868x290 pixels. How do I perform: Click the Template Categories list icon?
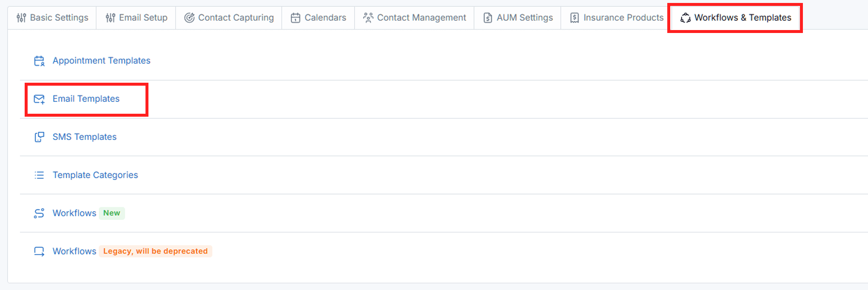[39, 175]
